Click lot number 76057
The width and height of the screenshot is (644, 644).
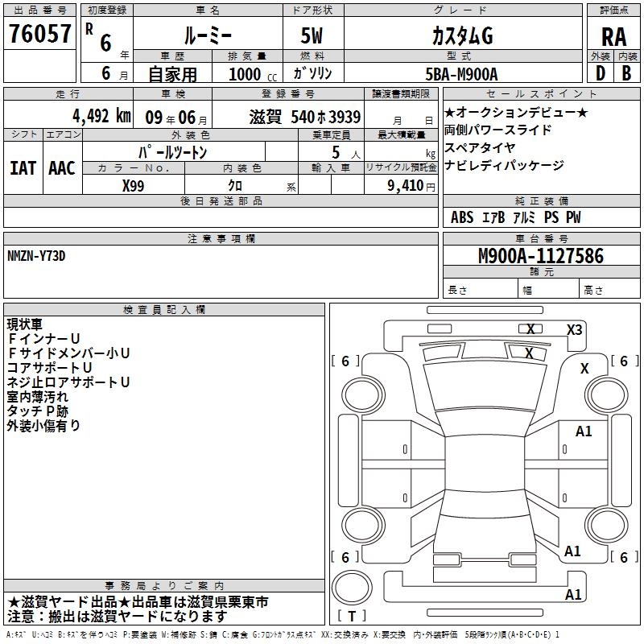click(x=39, y=33)
